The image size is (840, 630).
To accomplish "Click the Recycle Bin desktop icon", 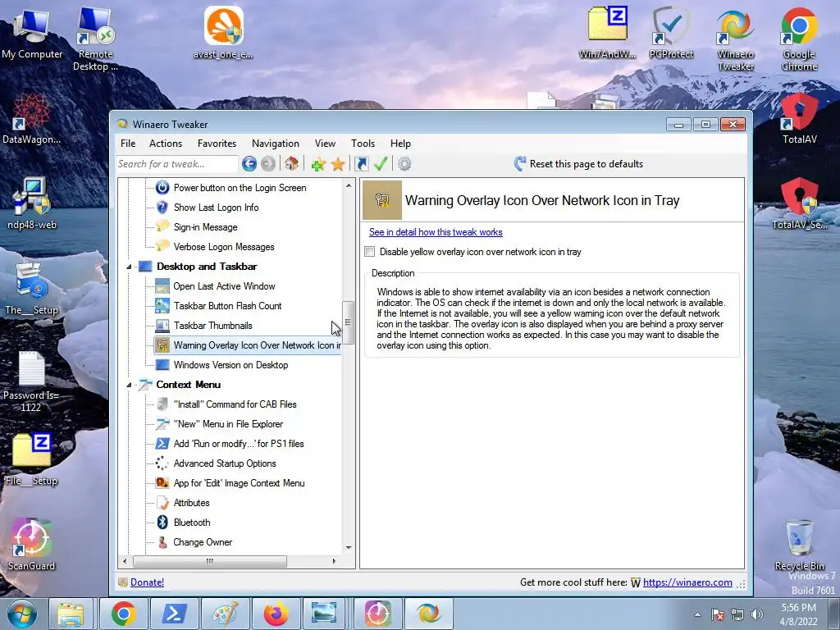I will [799, 545].
